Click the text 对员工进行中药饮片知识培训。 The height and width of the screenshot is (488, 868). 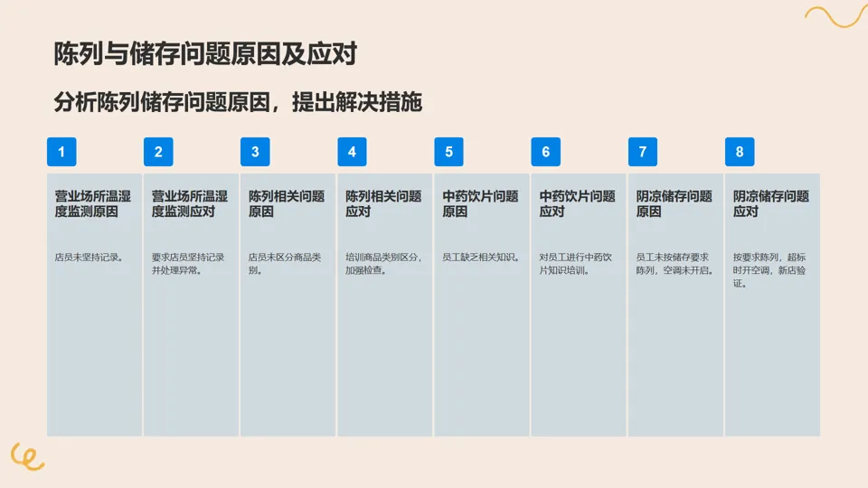click(x=575, y=264)
